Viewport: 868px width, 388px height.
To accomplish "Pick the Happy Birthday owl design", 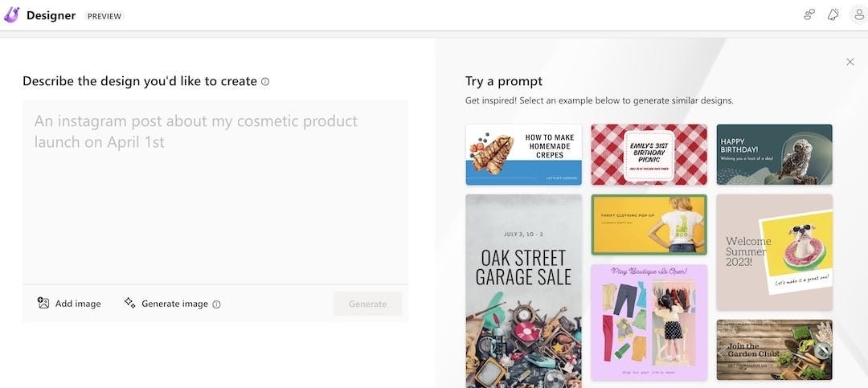I will tap(774, 154).
